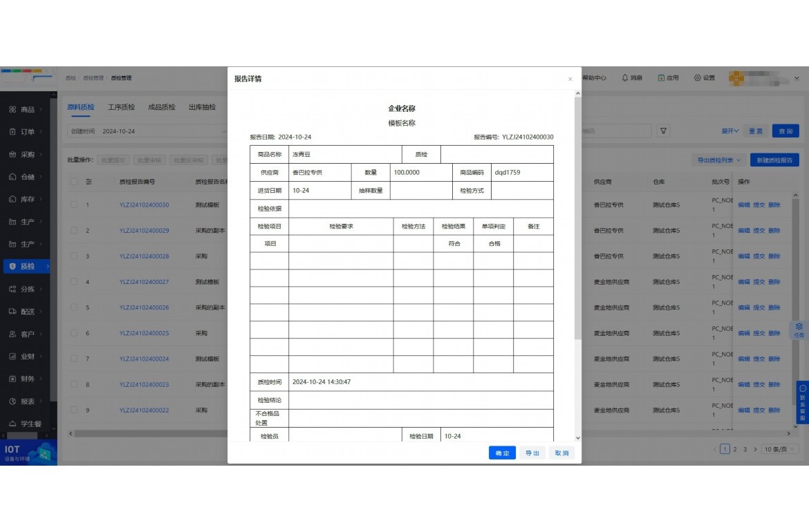Check the row 1 checkbox
Screen dimensions: 809x532
(74, 205)
